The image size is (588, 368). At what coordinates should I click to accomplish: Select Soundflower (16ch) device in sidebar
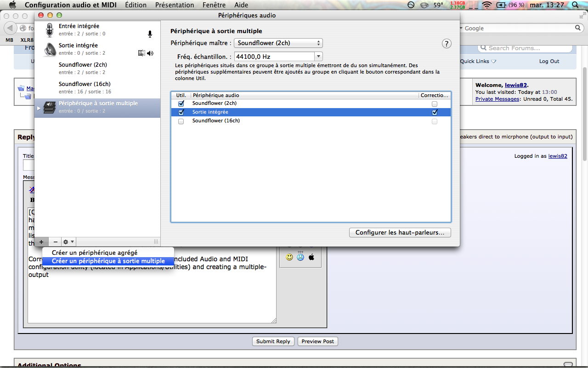97,88
